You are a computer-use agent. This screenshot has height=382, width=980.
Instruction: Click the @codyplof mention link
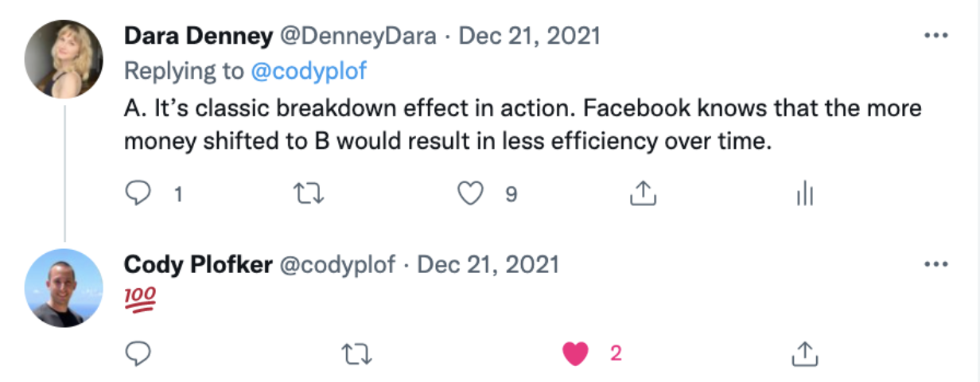309,71
